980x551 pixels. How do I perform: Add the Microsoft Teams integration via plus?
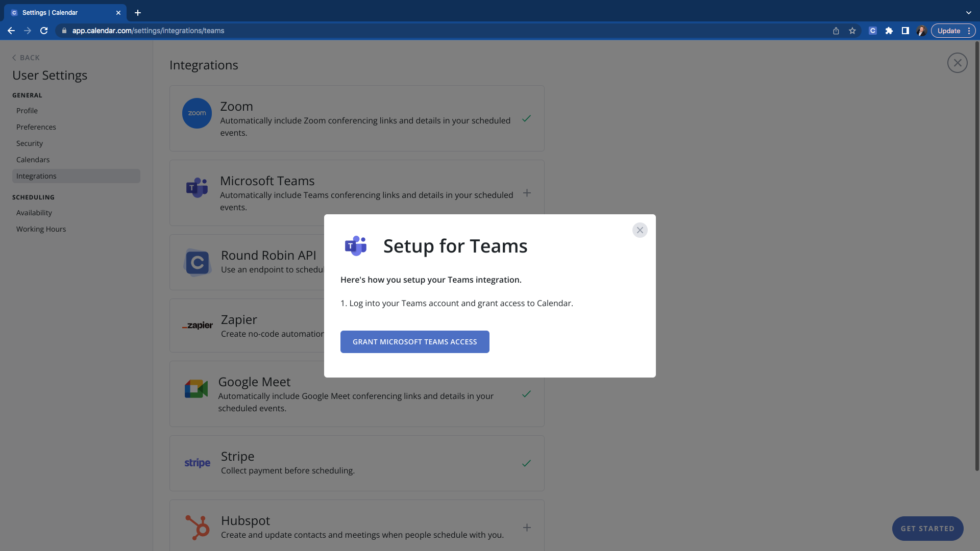tap(527, 193)
